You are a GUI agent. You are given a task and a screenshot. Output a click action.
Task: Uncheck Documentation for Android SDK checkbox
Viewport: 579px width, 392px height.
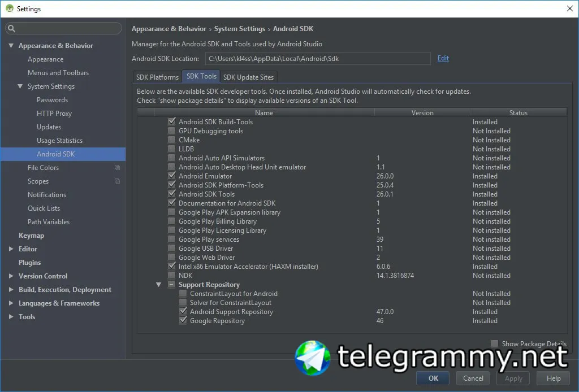(172, 203)
